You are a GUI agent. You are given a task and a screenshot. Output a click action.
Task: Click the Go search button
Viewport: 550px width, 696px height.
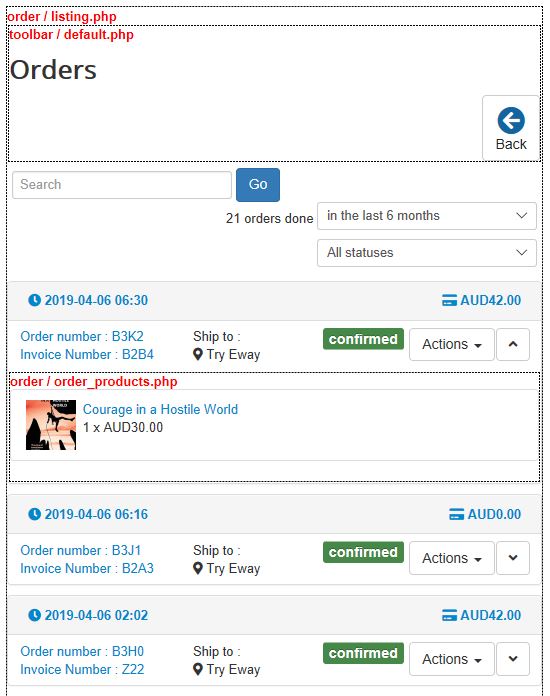click(x=258, y=185)
